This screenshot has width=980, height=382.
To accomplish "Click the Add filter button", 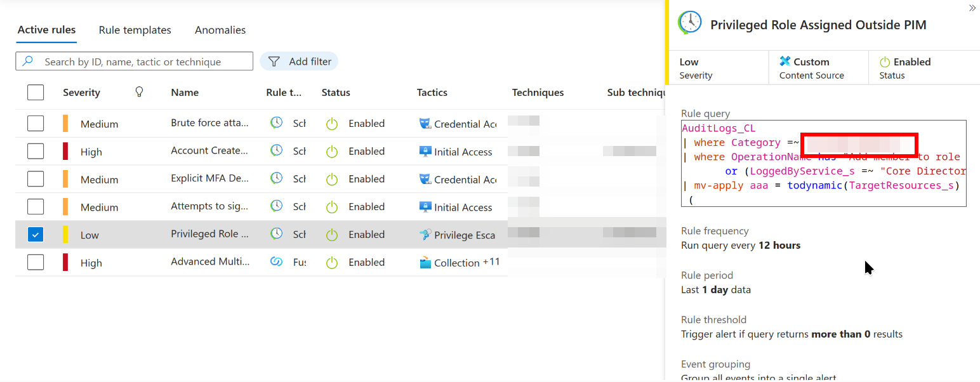I will tap(299, 62).
